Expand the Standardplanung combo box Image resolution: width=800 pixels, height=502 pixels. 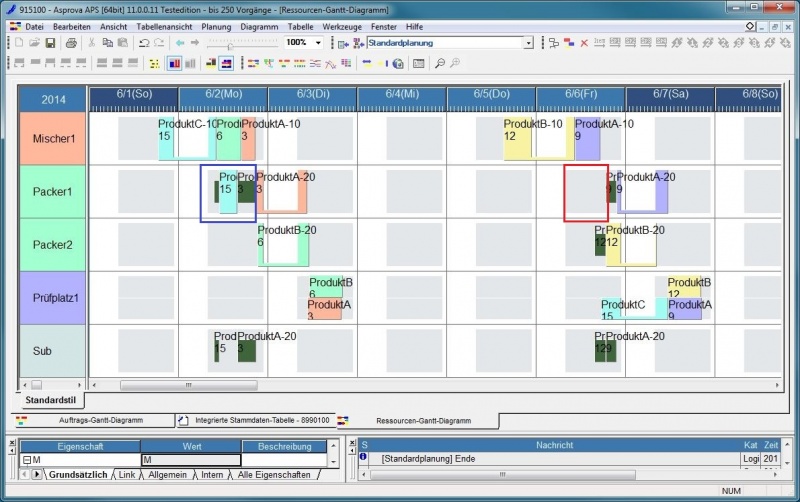(529, 43)
